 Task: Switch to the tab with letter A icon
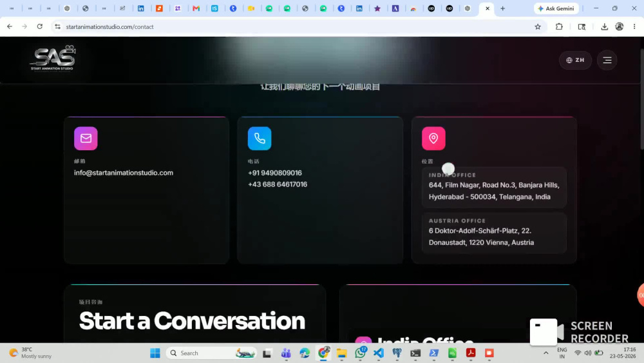[395, 8]
